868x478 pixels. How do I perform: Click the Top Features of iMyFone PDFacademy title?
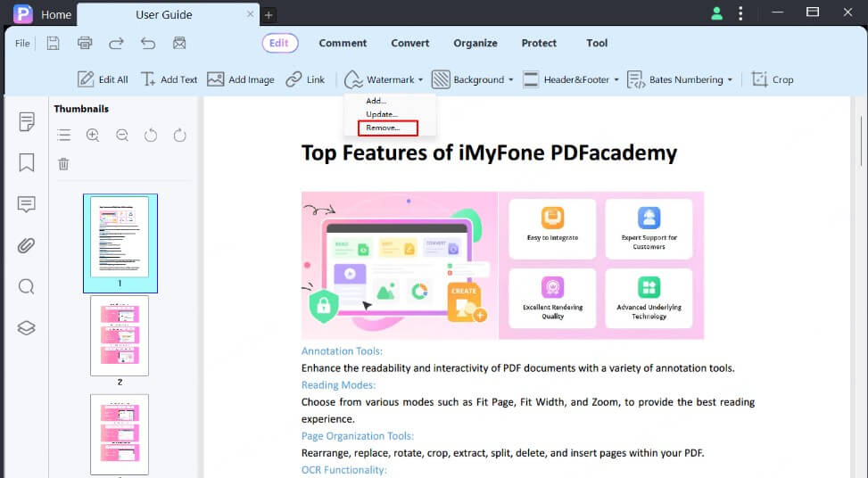[490, 152]
